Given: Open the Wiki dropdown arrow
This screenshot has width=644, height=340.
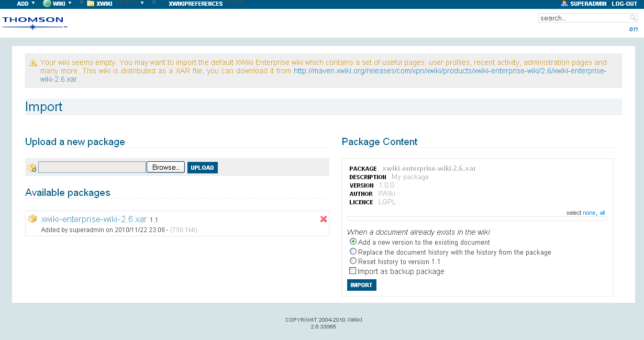Looking at the screenshot, I should click(x=70, y=3).
